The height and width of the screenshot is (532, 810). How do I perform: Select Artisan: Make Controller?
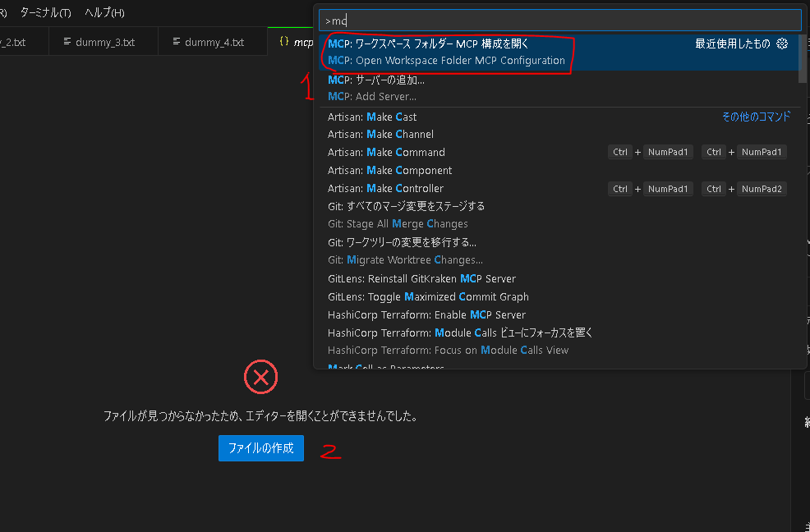559,189
